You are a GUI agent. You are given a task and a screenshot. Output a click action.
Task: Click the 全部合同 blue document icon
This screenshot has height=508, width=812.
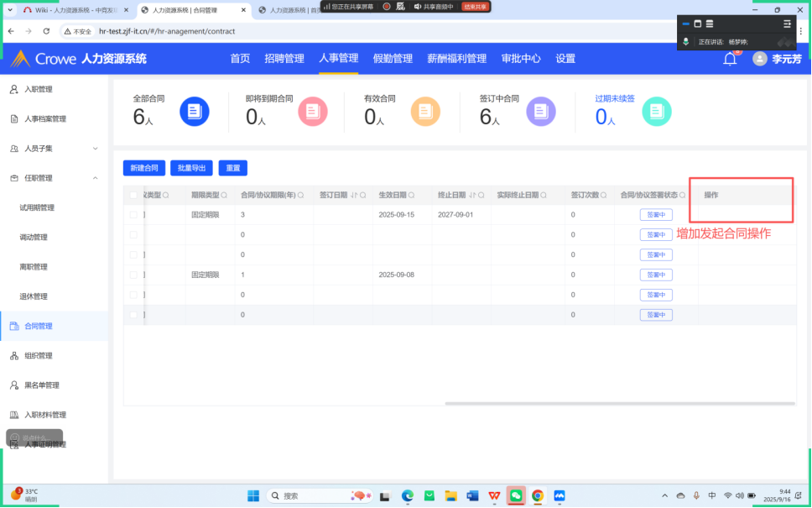click(x=195, y=111)
